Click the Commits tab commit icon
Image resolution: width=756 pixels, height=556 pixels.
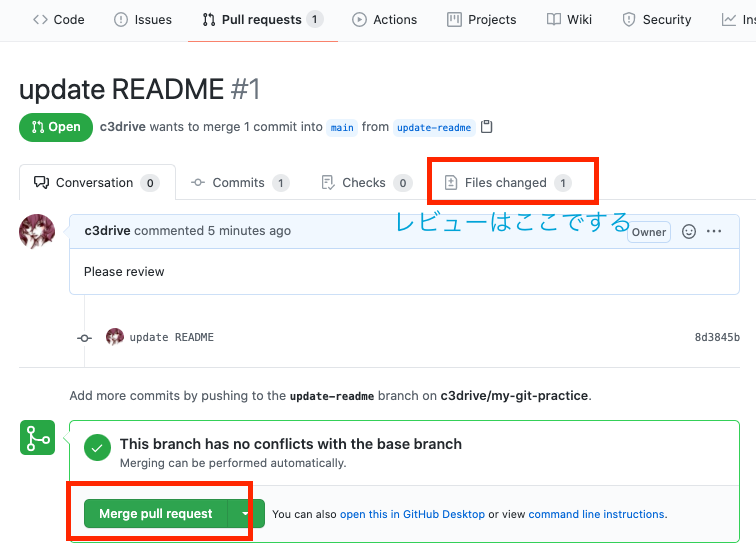coord(198,183)
